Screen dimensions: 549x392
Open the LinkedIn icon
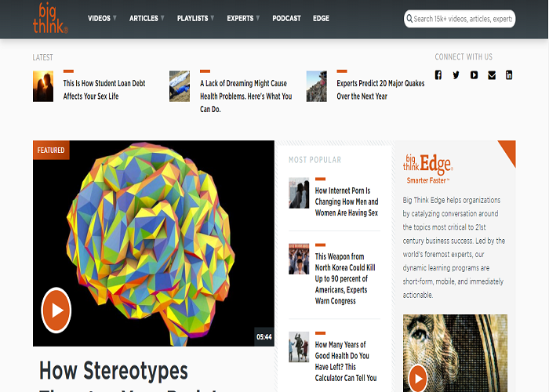click(x=509, y=75)
